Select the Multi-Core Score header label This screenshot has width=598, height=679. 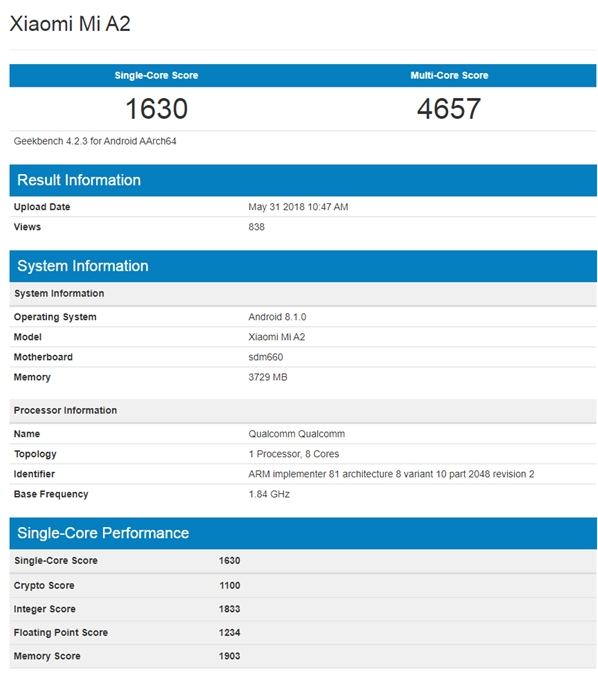tap(449, 75)
